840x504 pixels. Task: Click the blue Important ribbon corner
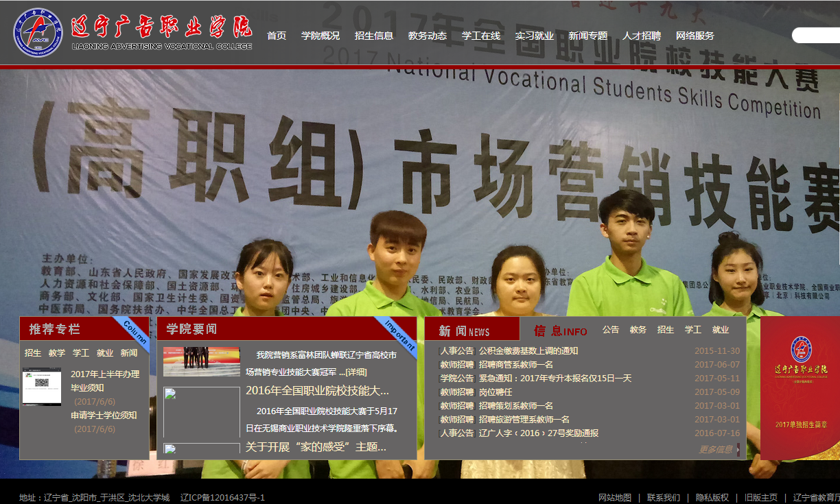pos(400,334)
